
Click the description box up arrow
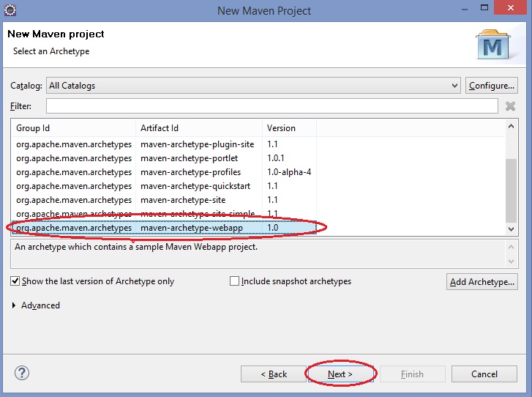coord(511,247)
